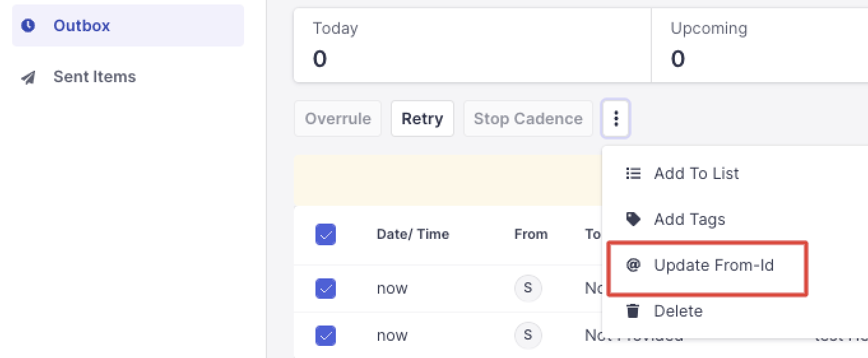Toggle the select-all checkbox in table header
Viewport: 868px width, 358px height.
coord(326,234)
